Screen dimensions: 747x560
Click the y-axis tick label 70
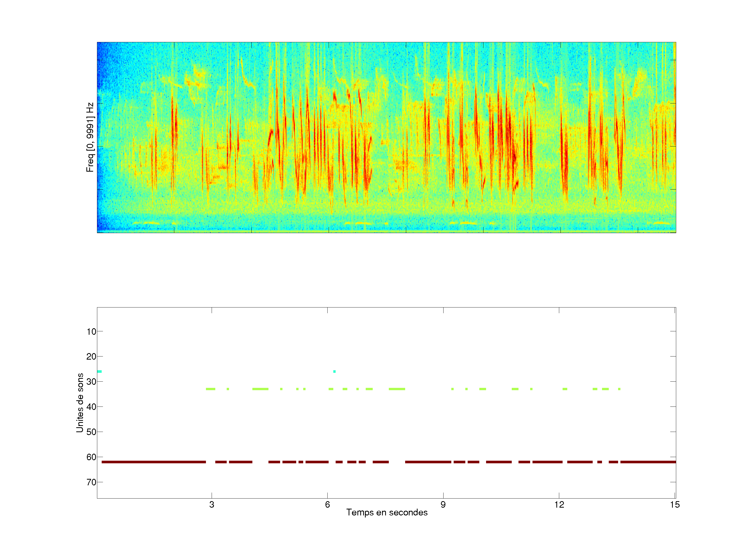click(x=91, y=482)
